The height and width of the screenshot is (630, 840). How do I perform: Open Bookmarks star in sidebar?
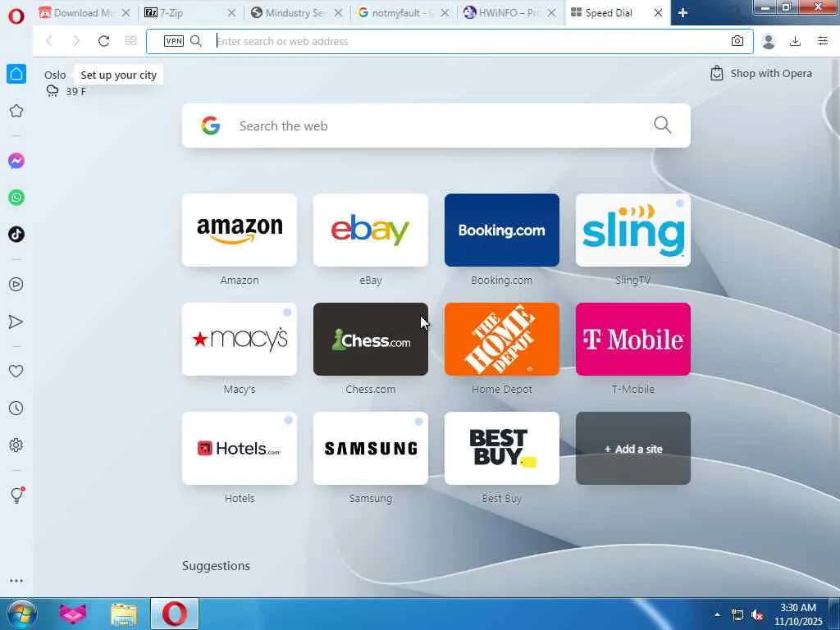[16, 111]
